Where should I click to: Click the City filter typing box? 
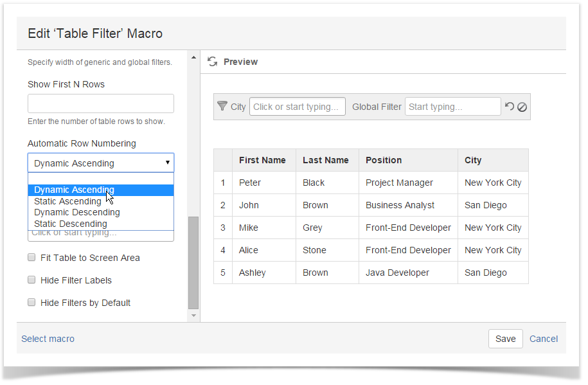point(297,106)
